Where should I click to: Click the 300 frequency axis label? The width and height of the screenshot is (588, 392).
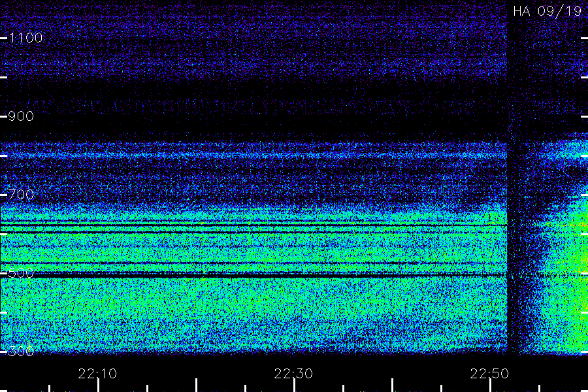[21, 351]
